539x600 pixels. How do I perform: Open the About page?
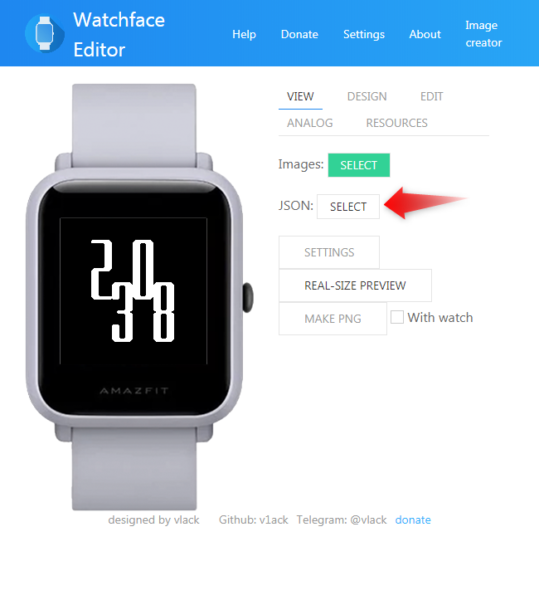click(425, 34)
